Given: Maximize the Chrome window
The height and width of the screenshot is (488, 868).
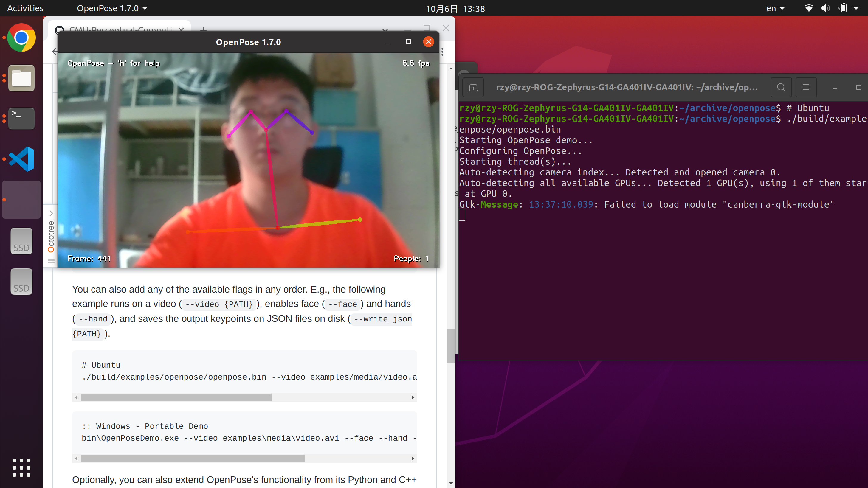Looking at the screenshot, I should [x=427, y=28].
